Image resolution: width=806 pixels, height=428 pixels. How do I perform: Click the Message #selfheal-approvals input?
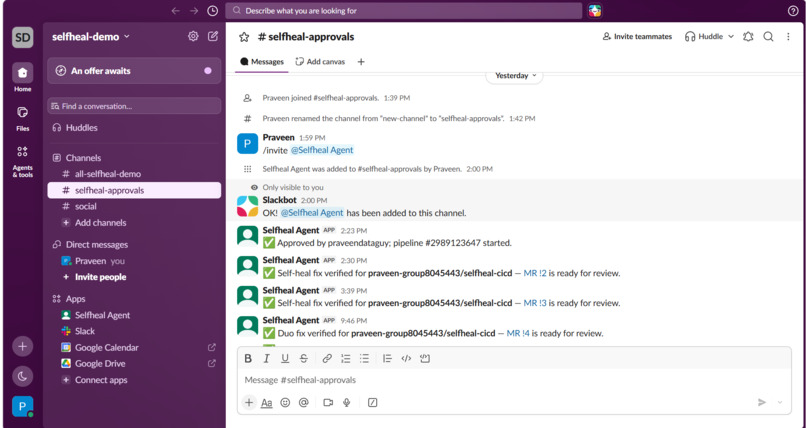(x=514, y=380)
